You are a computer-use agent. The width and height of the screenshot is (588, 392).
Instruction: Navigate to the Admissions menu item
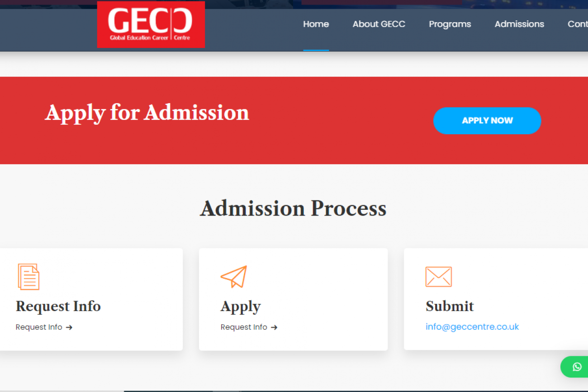(x=519, y=24)
